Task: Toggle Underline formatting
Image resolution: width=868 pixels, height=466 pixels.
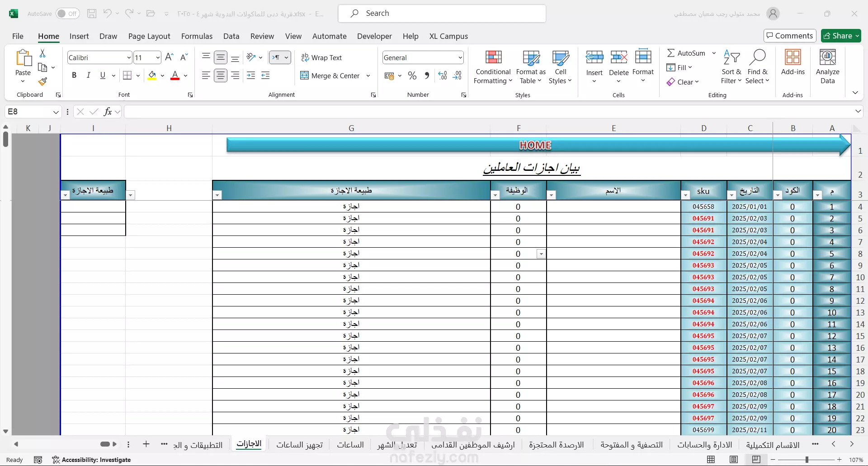Action: [103, 75]
